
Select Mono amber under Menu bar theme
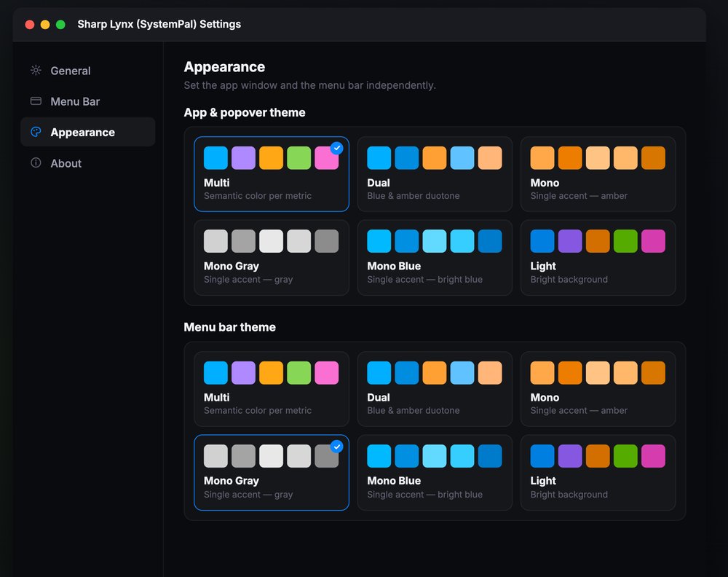[x=598, y=389]
